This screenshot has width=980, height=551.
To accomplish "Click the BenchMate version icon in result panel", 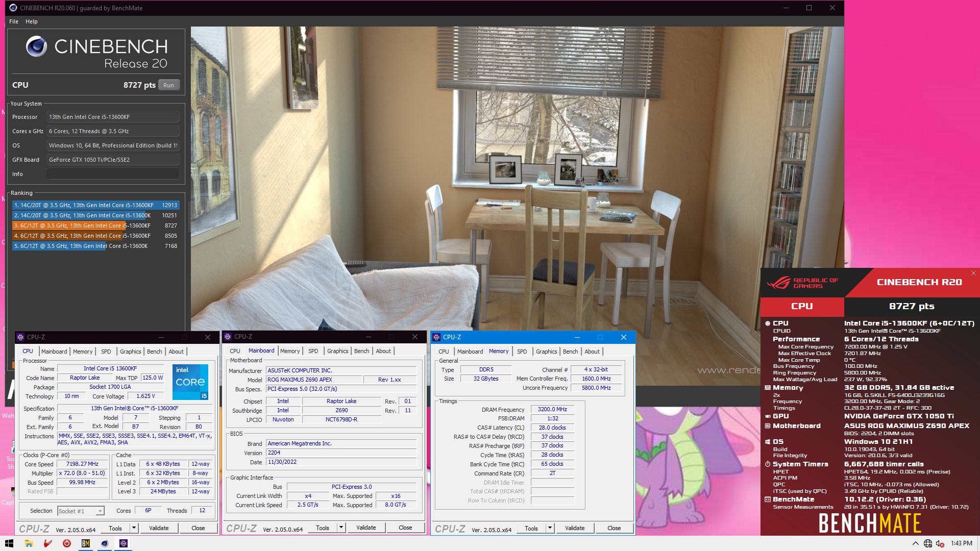I will click(768, 499).
